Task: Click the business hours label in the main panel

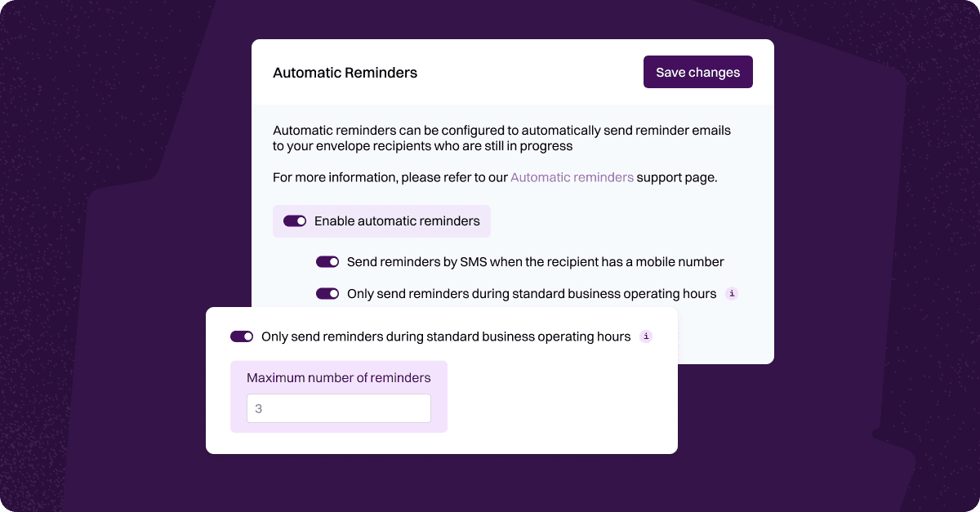Action: [x=532, y=294]
